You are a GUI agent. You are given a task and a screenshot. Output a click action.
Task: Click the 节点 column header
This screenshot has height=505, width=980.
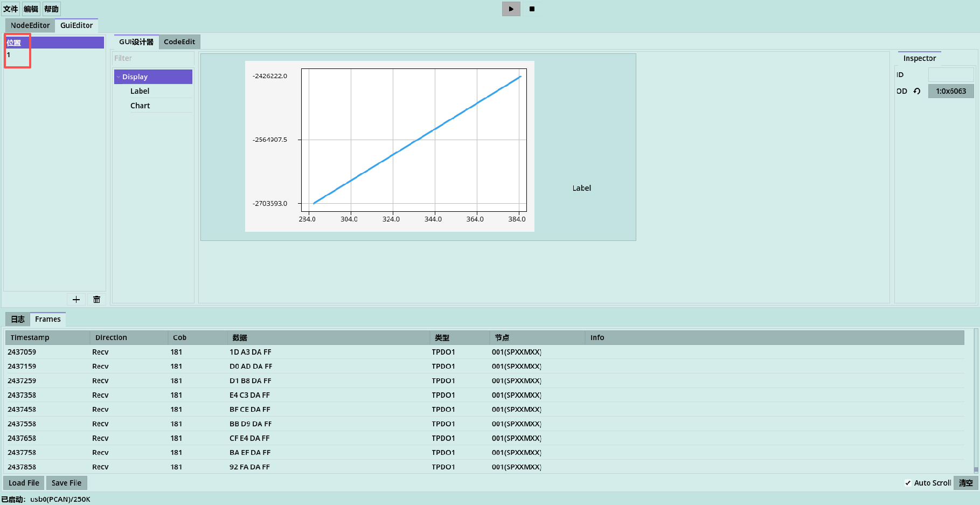coord(537,337)
